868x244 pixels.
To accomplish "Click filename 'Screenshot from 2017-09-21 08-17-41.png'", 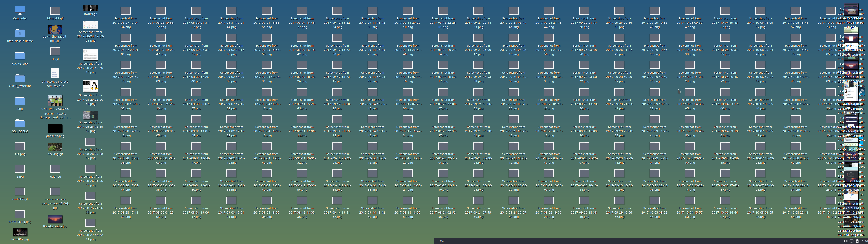I will coord(514,23).
